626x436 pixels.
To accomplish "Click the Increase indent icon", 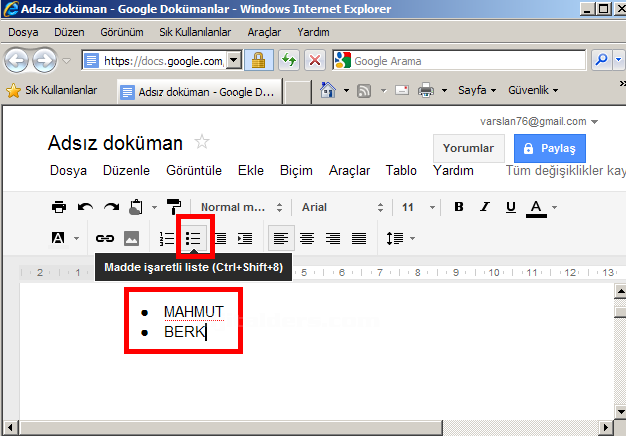I will tap(244, 238).
